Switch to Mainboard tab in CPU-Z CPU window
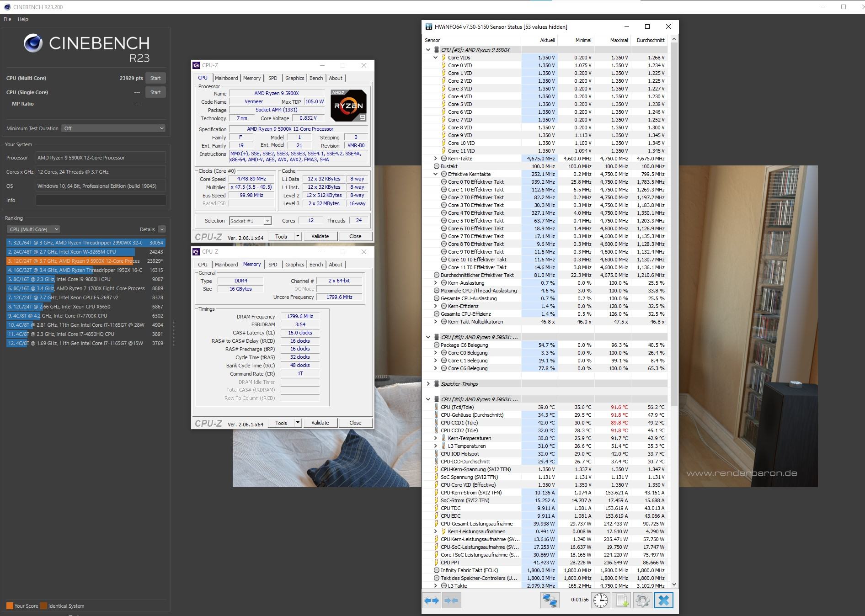This screenshot has width=865, height=616. tap(226, 78)
